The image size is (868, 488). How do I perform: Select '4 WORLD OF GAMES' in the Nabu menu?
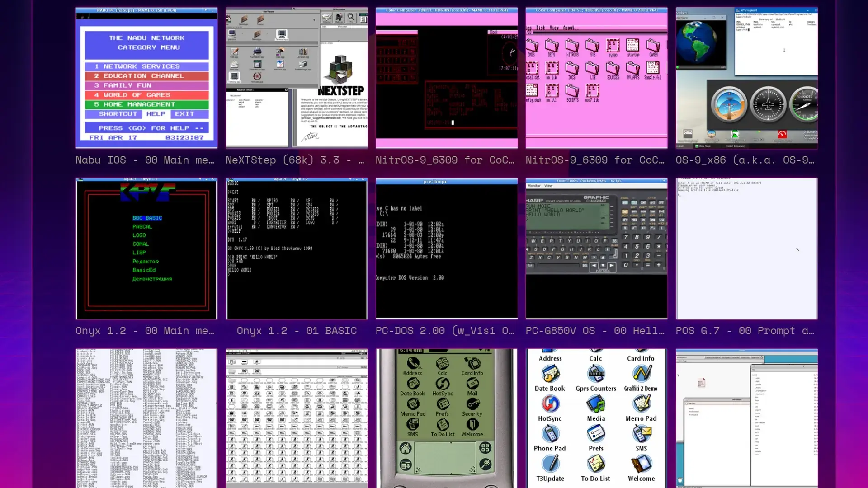(x=146, y=95)
